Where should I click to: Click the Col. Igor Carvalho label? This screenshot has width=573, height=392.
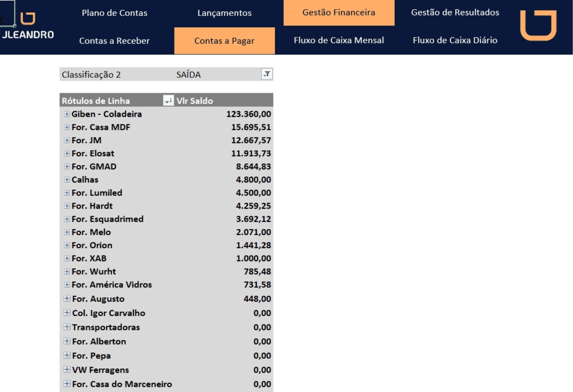click(109, 313)
